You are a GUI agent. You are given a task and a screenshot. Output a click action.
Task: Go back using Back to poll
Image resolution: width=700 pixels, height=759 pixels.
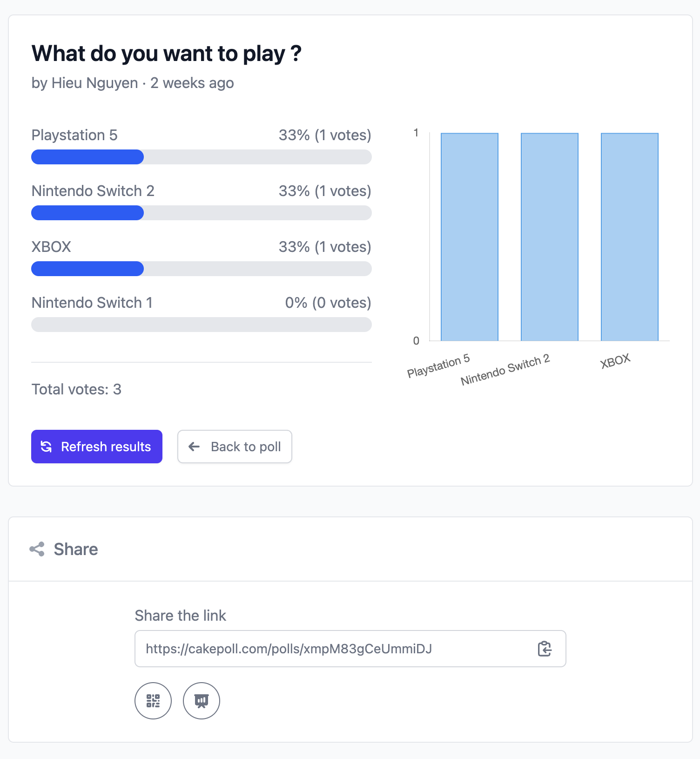235,447
